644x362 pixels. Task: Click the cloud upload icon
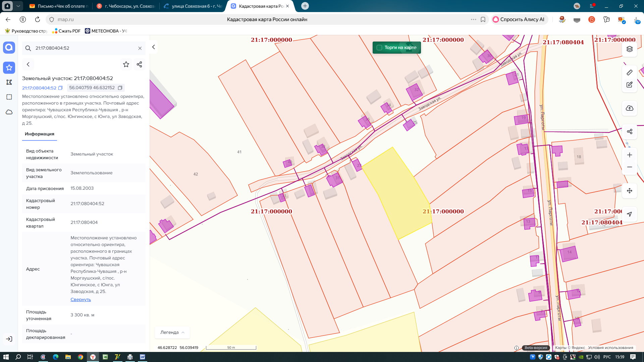tap(629, 108)
